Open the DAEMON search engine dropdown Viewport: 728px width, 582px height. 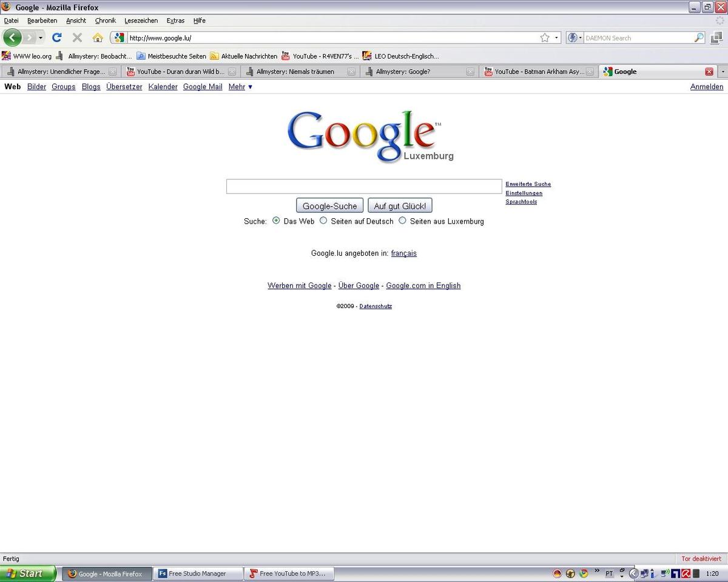click(575, 38)
